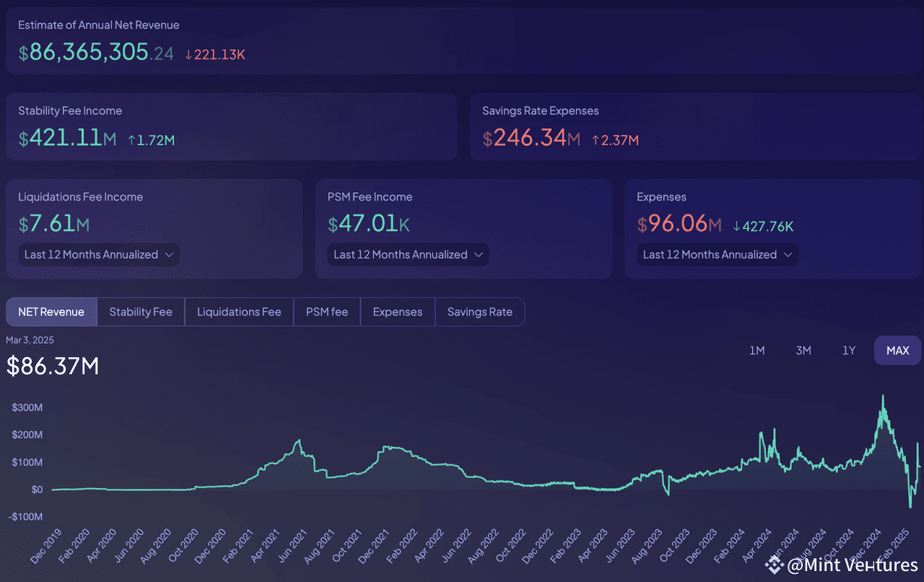Viewport: 924px width, 582px height.
Task: Set chart range to 1Y
Action: click(x=849, y=350)
